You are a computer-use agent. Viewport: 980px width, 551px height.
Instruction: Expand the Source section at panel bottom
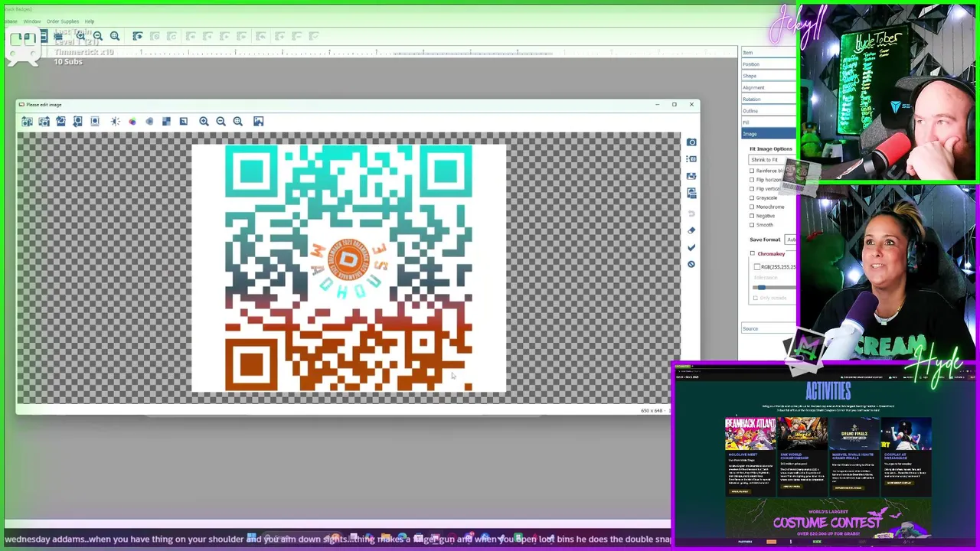click(x=768, y=329)
